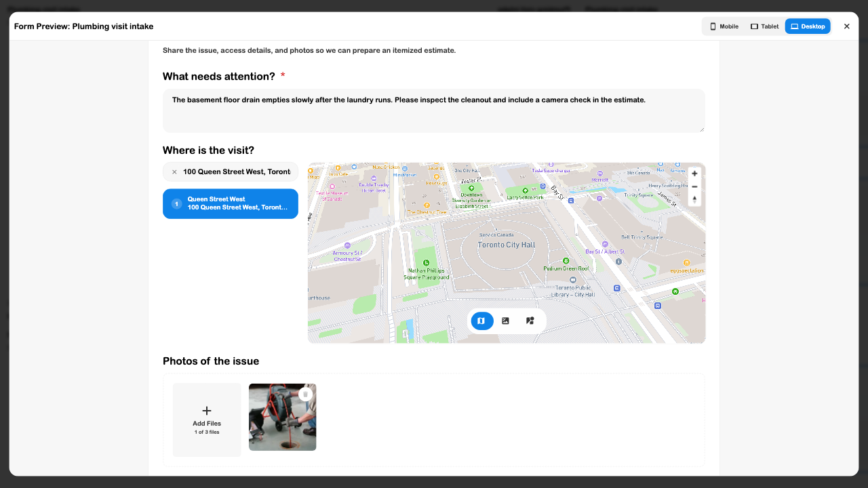Click the Toronto Public Library marker
The width and height of the screenshot is (868, 488).
point(573,279)
